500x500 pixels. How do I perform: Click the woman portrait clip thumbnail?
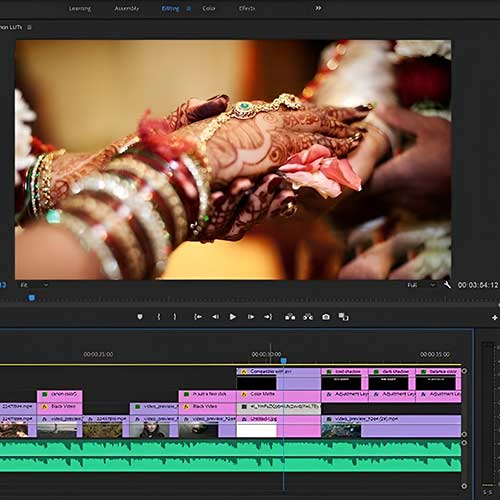click(149, 430)
